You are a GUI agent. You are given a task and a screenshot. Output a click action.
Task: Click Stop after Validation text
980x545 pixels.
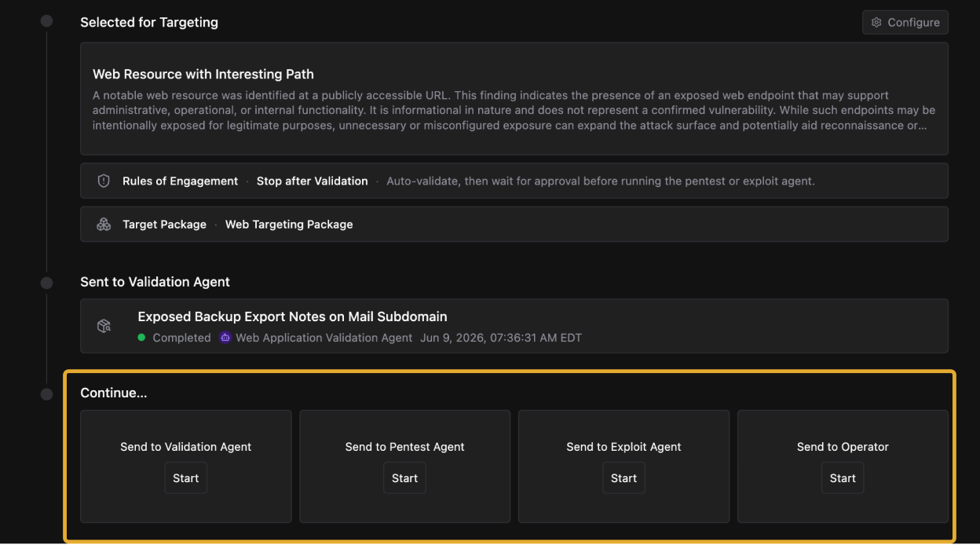(312, 181)
